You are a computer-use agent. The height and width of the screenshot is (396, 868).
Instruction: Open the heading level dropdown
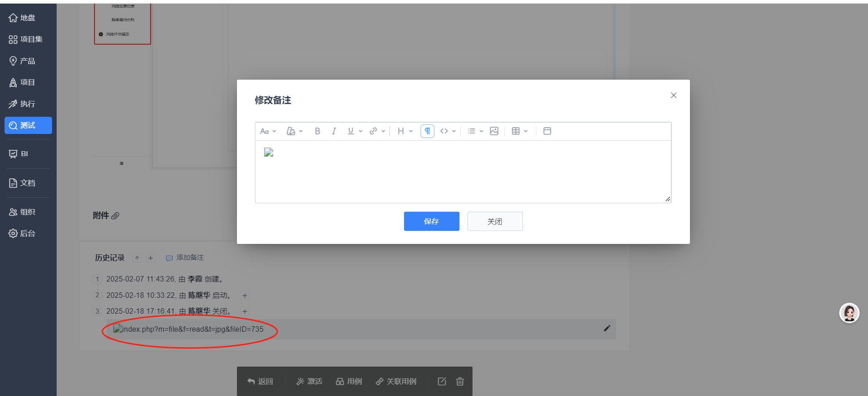click(405, 131)
